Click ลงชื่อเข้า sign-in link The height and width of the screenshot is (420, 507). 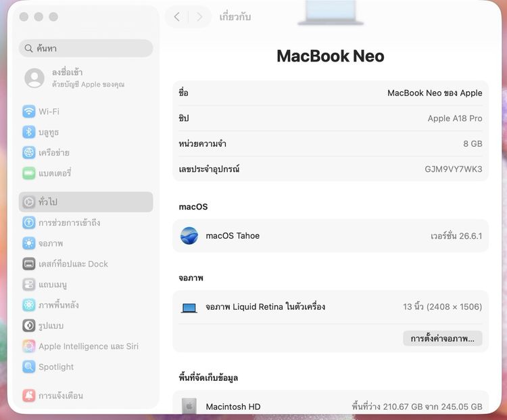click(x=67, y=72)
